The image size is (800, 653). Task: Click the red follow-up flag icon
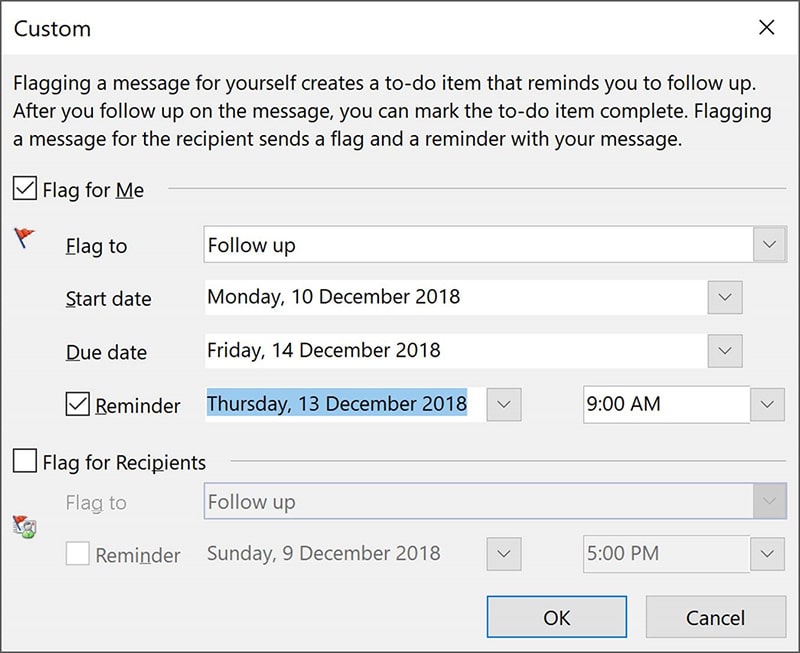coord(24,238)
